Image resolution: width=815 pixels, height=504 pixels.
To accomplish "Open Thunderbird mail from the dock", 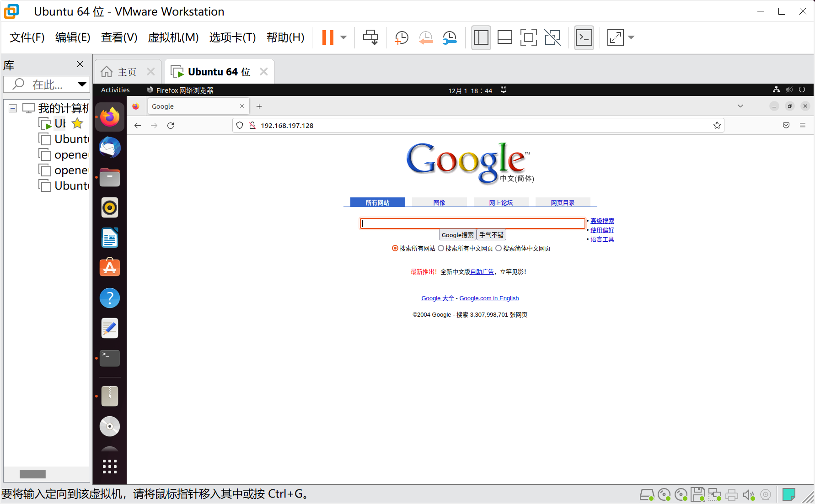I will (110, 147).
